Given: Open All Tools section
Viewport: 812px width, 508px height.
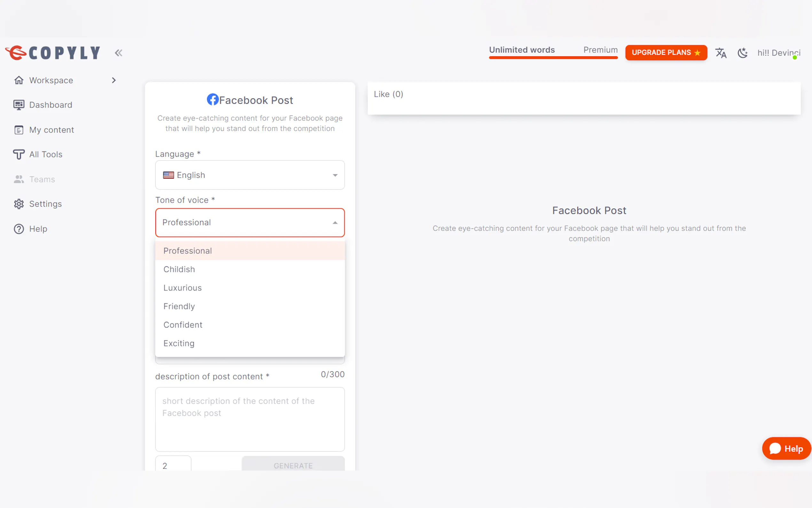Looking at the screenshot, I should [x=46, y=154].
